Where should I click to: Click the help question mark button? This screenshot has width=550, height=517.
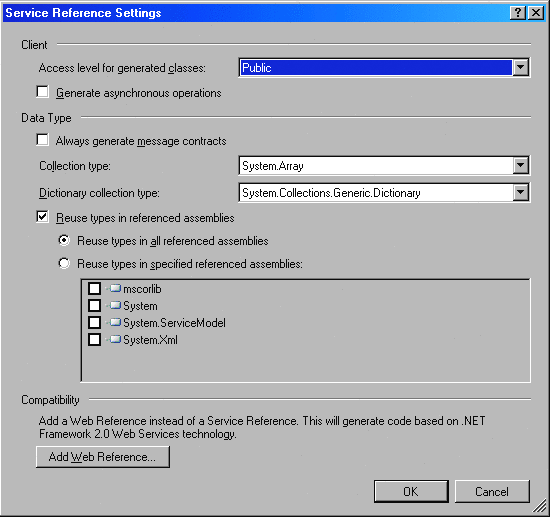point(518,13)
